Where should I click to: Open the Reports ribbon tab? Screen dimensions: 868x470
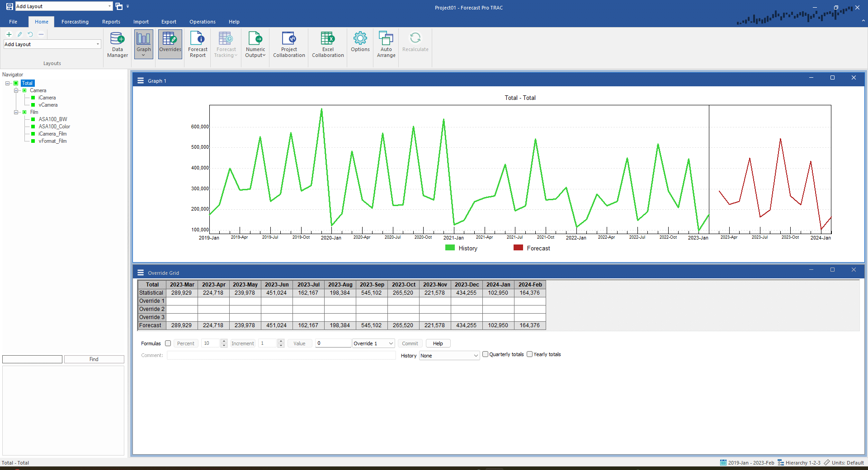click(111, 22)
